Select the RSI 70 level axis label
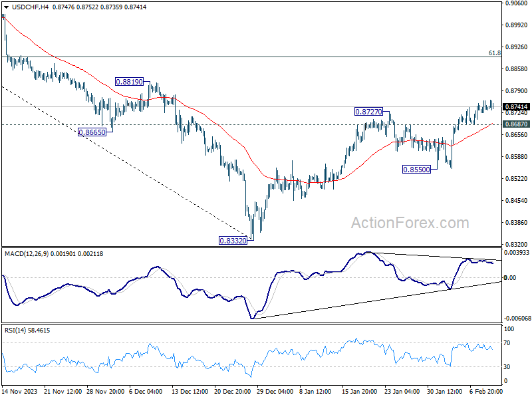This screenshot has height=399, width=532. click(507, 343)
